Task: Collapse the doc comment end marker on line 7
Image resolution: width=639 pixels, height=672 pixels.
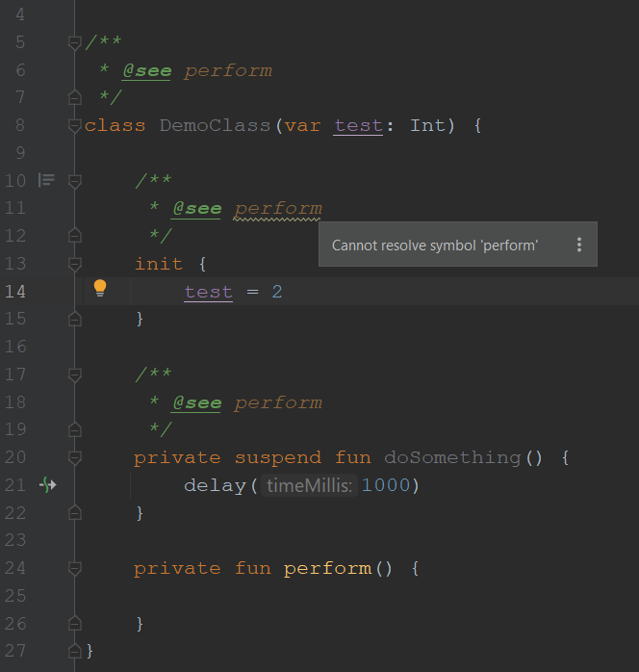Action: tap(75, 97)
